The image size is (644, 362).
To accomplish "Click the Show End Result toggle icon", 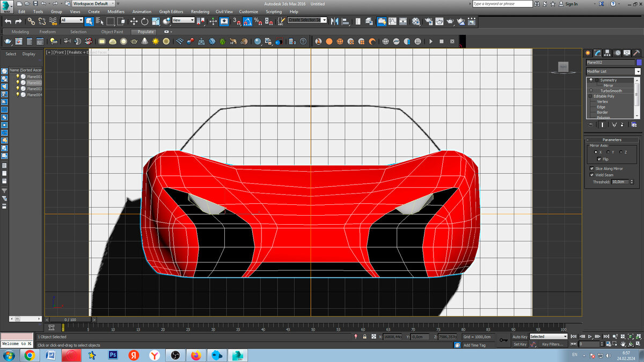I will 601,124.
